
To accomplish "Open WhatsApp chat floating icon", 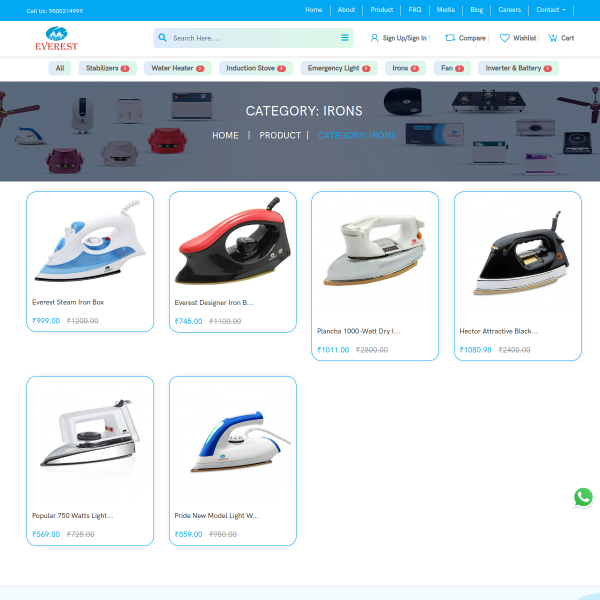I will click(x=583, y=497).
